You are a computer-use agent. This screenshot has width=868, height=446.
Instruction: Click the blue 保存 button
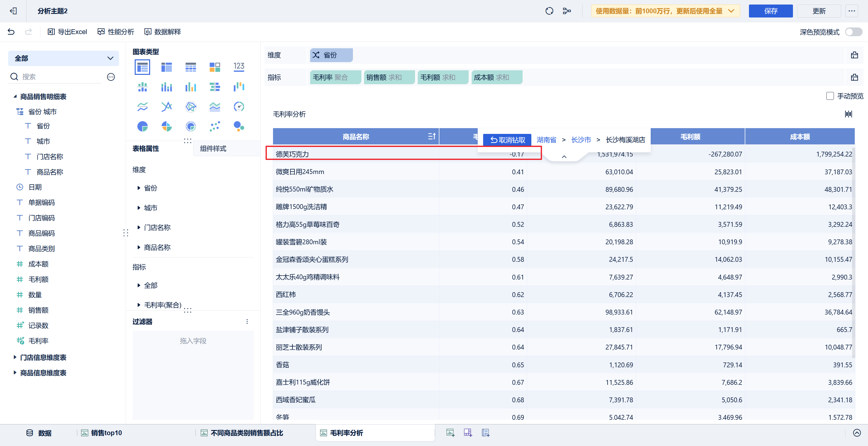tap(770, 11)
